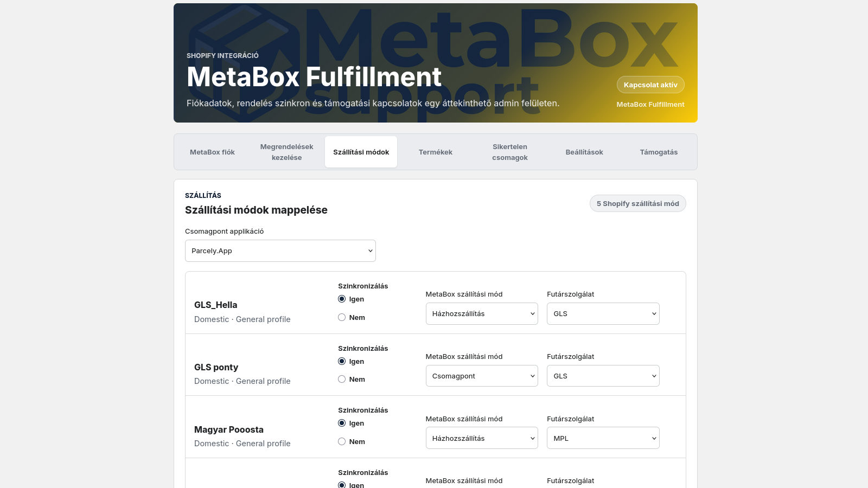Viewport: 868px width, 488px height.
Task: Switch to Megrendelések kezelése tab
Action: point(286,152)
